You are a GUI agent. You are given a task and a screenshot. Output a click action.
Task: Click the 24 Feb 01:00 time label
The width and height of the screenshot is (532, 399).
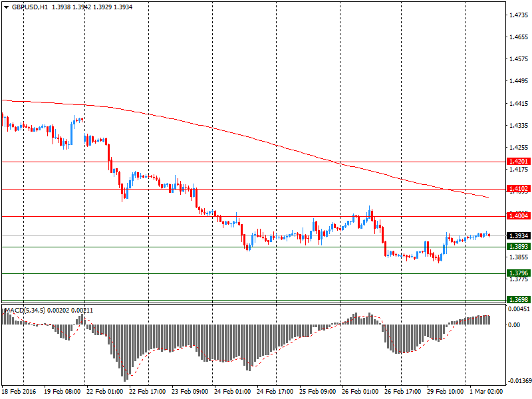coord(232,391)
